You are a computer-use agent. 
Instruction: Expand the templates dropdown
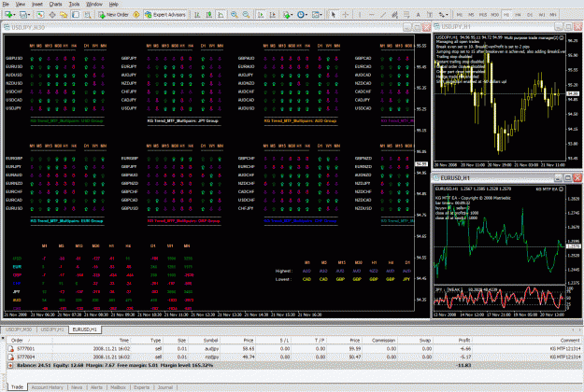pyautogui.click(x=321, y=15)
